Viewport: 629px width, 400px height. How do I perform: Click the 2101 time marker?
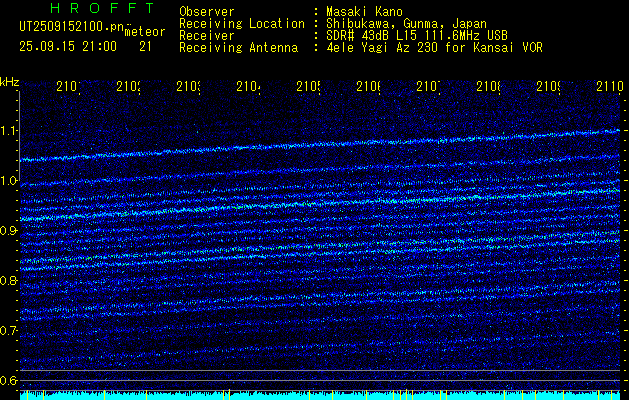[x=68, y=86]
